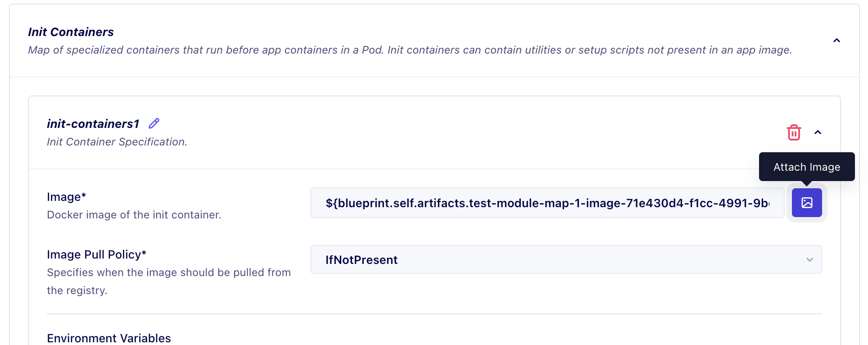Click the init-containers1 title text
The height and width of the screenshot is (345, 868).
point(93,124)
